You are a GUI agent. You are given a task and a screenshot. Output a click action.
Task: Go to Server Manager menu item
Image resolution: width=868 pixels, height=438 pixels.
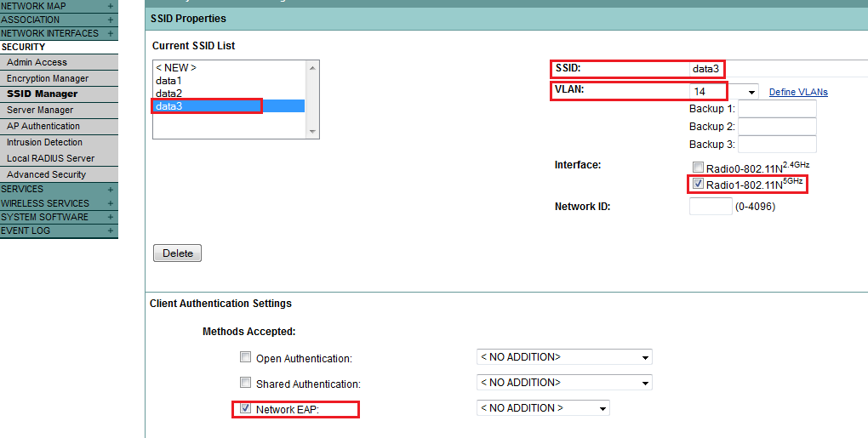(x=40, y=110)
